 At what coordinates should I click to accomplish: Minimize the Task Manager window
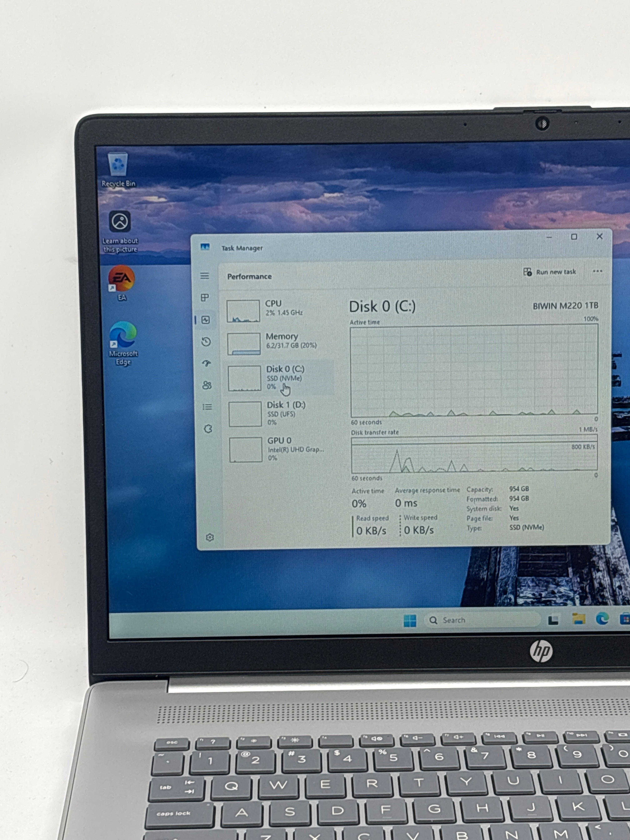point(549,237)
